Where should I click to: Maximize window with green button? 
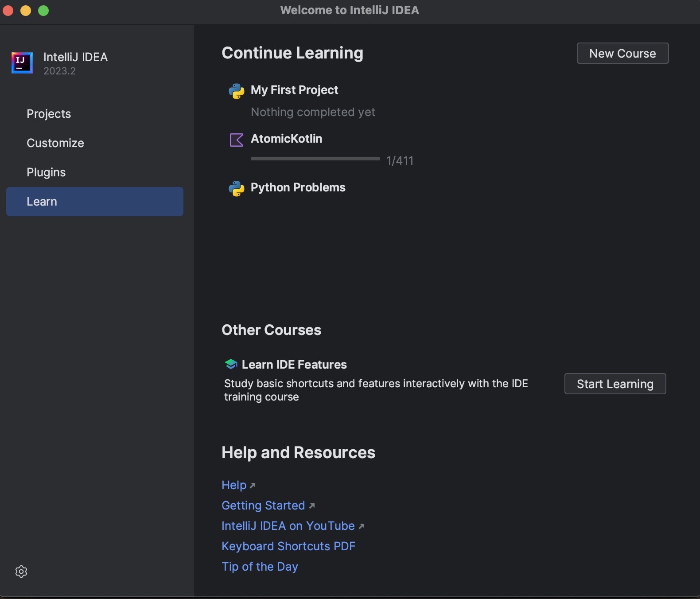click(43, 11)
